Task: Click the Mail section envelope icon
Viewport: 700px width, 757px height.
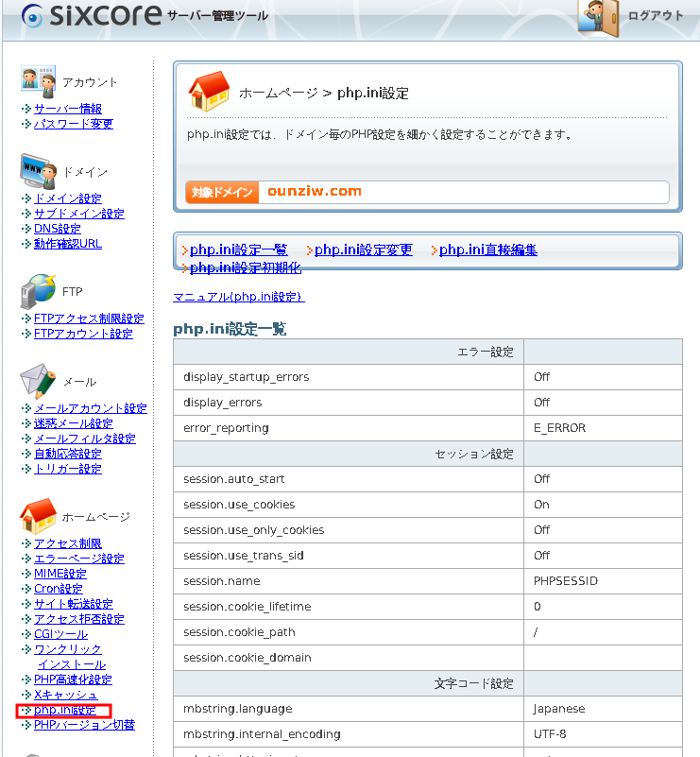Action: tap(38, 381)
